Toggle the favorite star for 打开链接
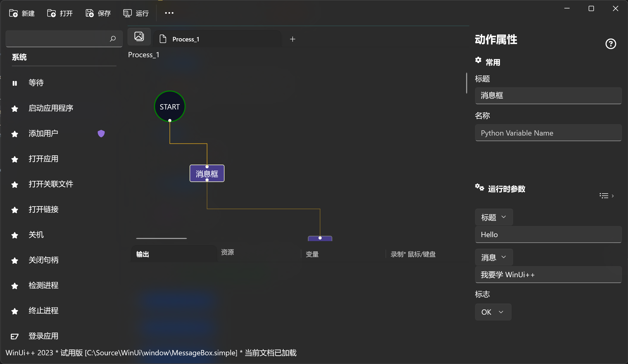The width and height of the screenshot is (628, 364). (x=15, y=210)
